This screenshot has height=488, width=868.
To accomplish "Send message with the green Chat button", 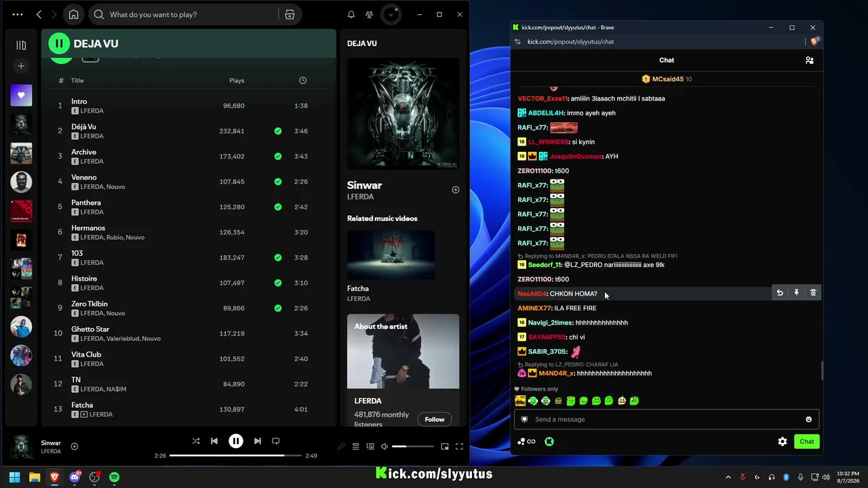I will coord(807,441).
